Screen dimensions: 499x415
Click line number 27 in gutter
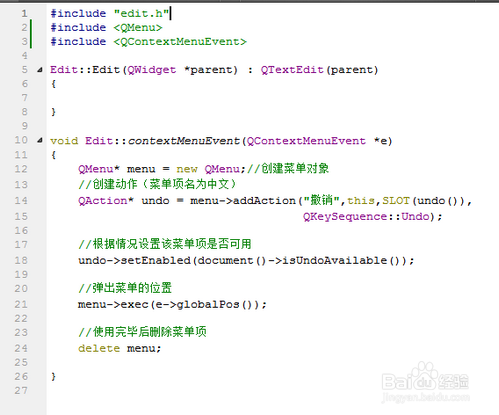(x=21, y=390)
